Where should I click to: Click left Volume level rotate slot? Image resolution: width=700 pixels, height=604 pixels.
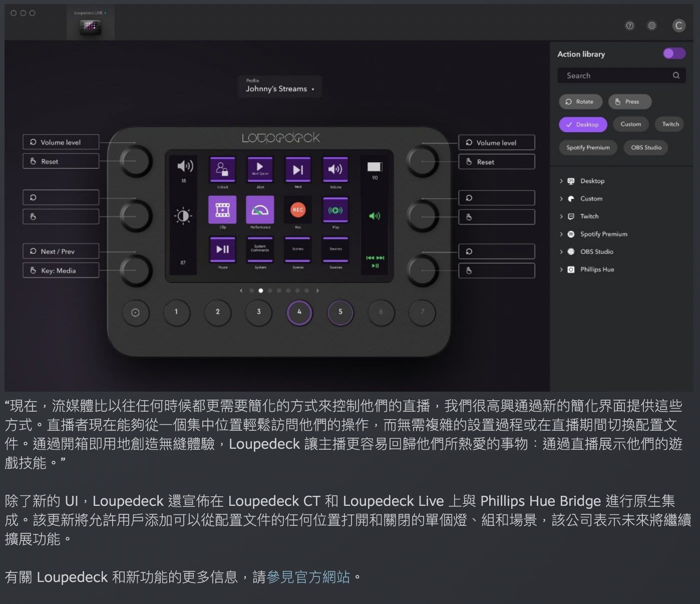(61, 142)
